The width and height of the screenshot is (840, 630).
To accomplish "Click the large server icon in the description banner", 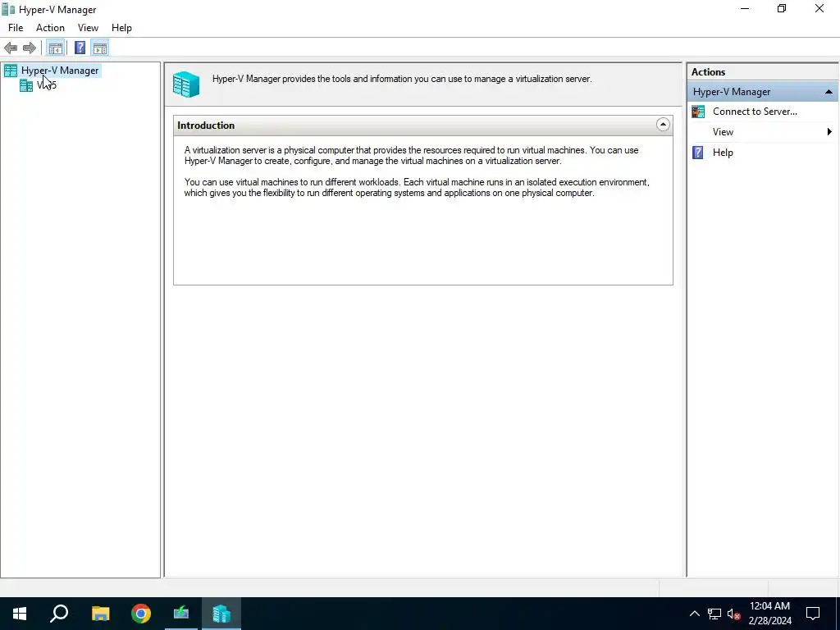I will pos(186,84).
